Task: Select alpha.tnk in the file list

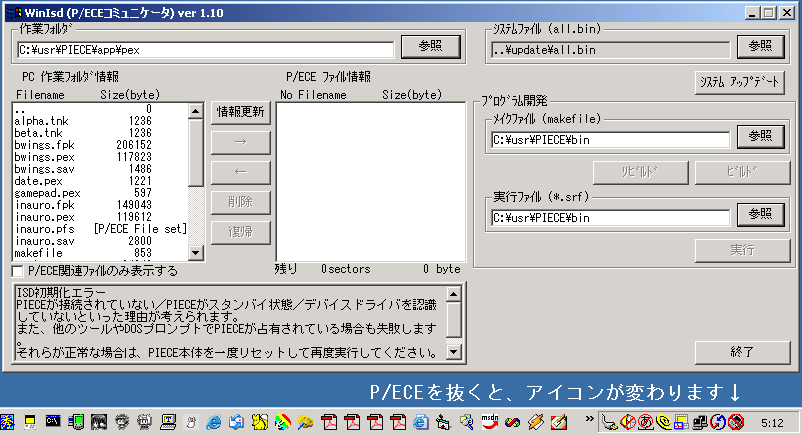Action: click(x=101, y=121)
